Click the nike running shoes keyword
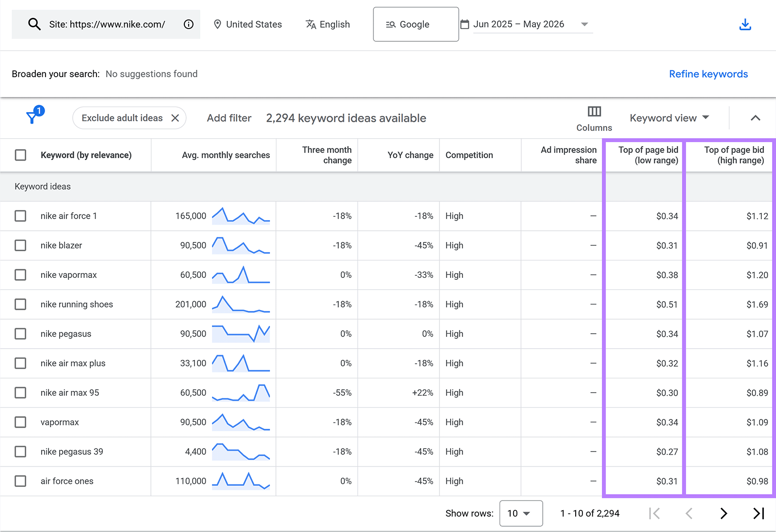 77,304
